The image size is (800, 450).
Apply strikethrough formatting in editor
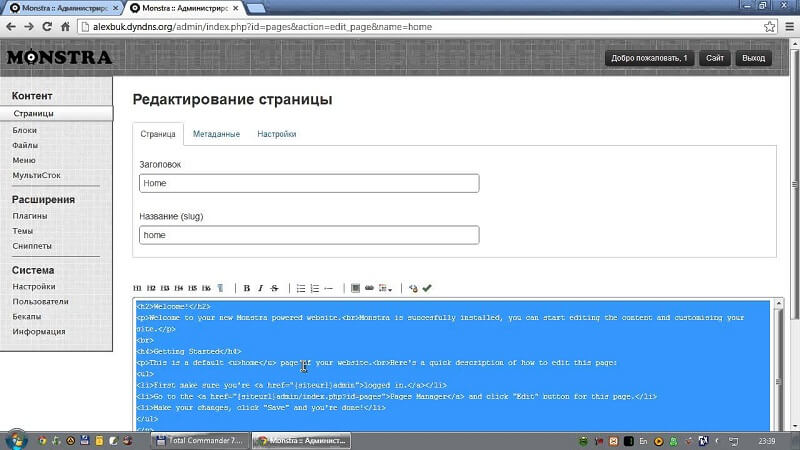[274, 288]
